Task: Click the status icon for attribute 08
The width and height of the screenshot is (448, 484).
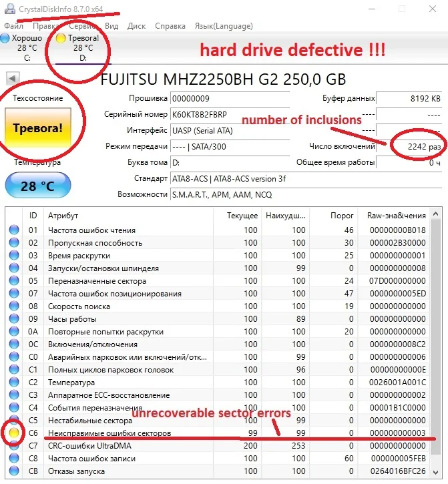Action: 14,306
